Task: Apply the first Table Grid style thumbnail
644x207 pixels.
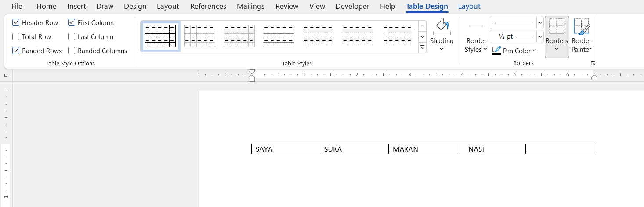Action: pos(160,36)
